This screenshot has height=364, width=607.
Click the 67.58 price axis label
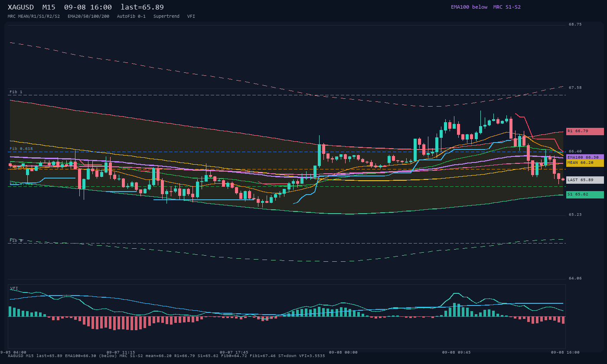[x=575, y=88]
